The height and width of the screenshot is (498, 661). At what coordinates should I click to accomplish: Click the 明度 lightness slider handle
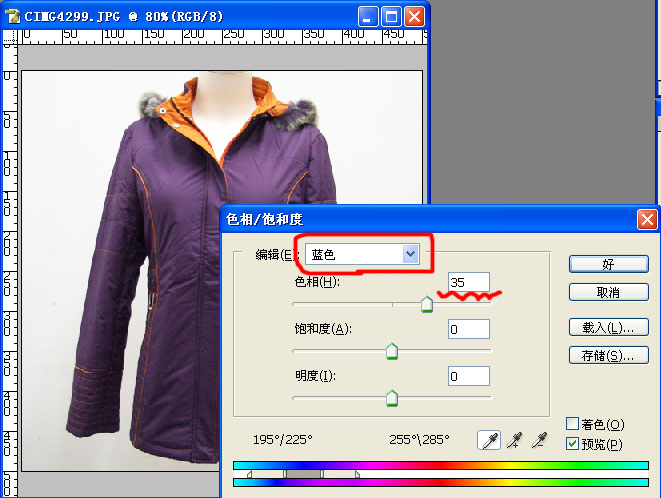click(392, 398)
